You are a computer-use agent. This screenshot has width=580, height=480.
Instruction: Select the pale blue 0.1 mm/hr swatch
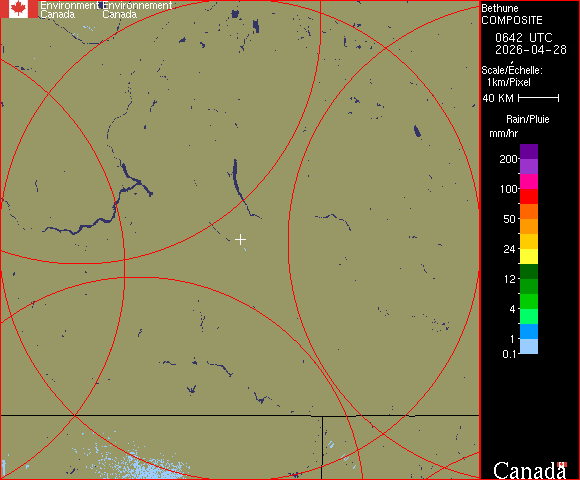tap(529, 347)
